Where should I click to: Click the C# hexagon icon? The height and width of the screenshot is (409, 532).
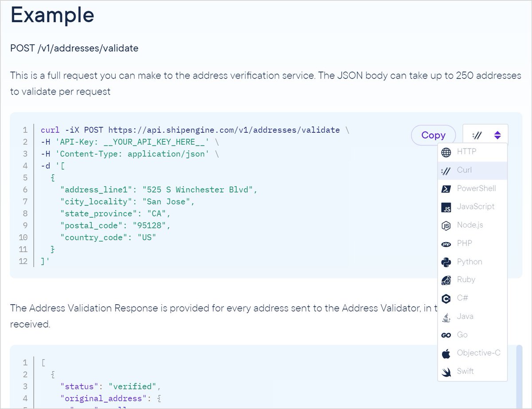pyautogui.click(x=446, y=298)
